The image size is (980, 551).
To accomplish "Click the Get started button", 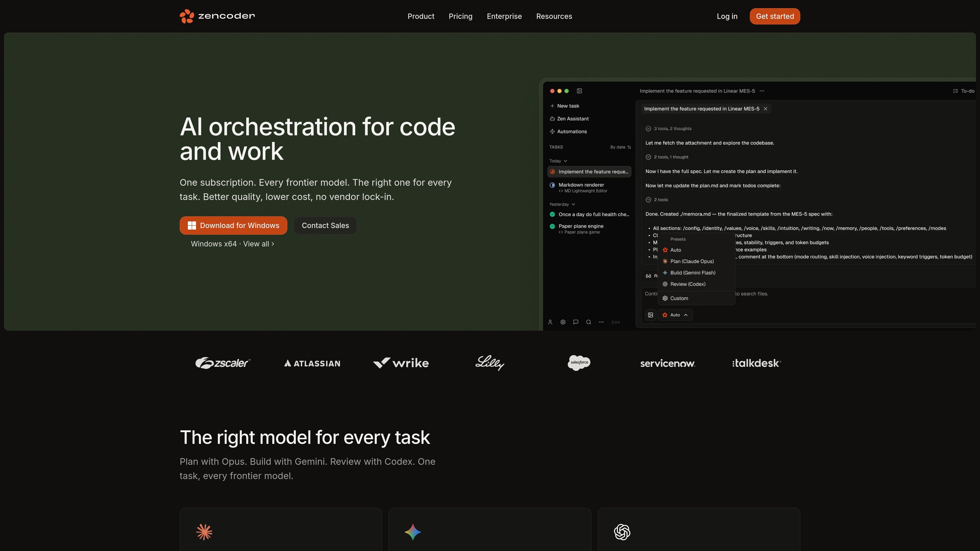I will [x=775, y=16].
